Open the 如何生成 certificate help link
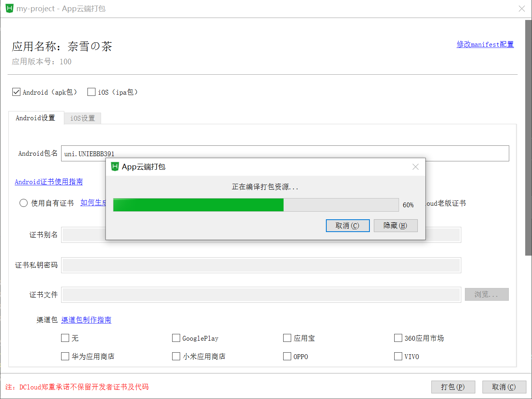 (x=93, y=202)
